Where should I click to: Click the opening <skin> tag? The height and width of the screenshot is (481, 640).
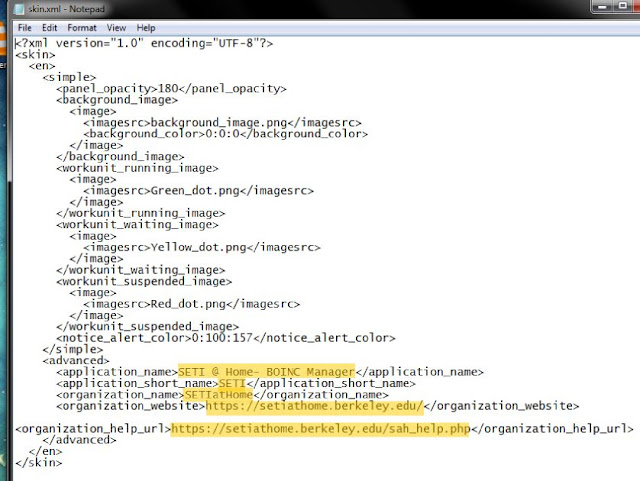pyautogui.click(x=35, y=54)
